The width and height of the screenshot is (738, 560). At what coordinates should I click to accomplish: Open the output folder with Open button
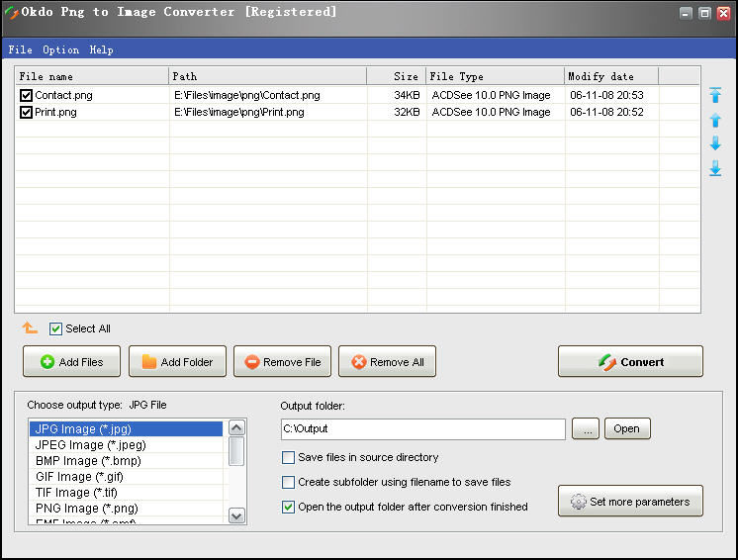click(627, 428)
